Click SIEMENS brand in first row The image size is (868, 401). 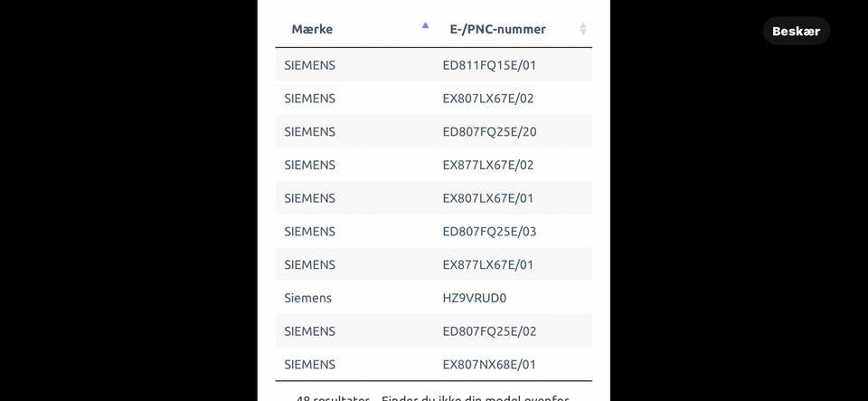309,65
